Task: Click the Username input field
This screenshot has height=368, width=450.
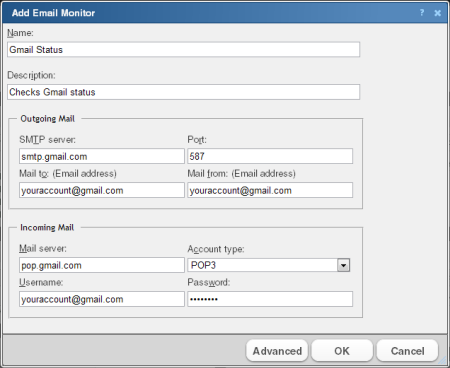Action: coord(102,299)
